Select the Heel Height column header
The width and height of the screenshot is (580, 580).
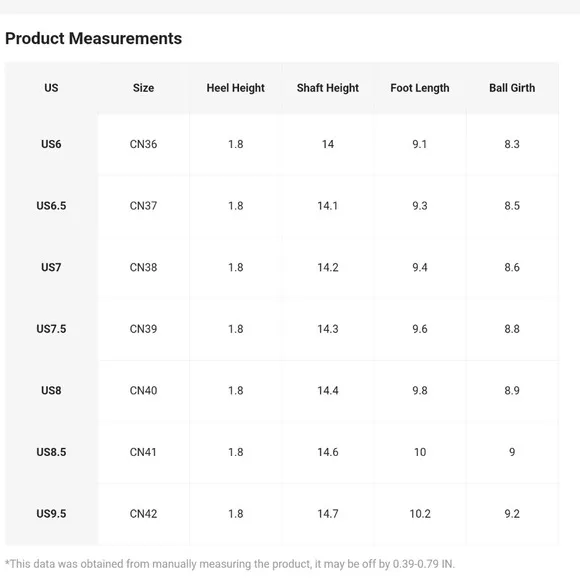coord(236,88)
